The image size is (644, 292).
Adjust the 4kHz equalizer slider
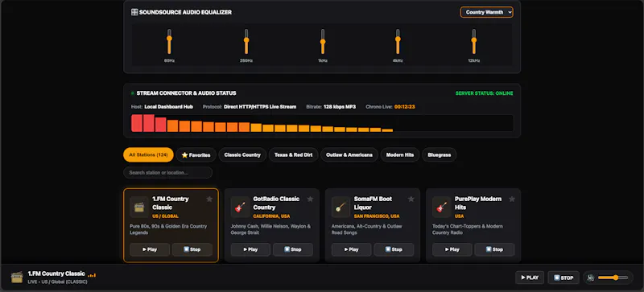(398, 41)
